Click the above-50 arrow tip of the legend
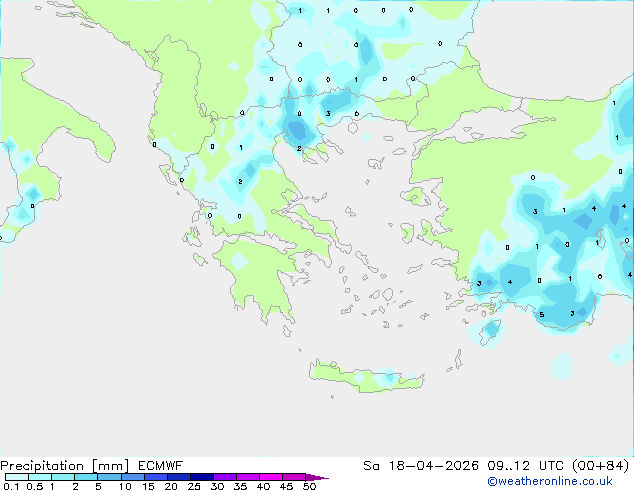The image size is (634, 490). click(x=317, y=477)
